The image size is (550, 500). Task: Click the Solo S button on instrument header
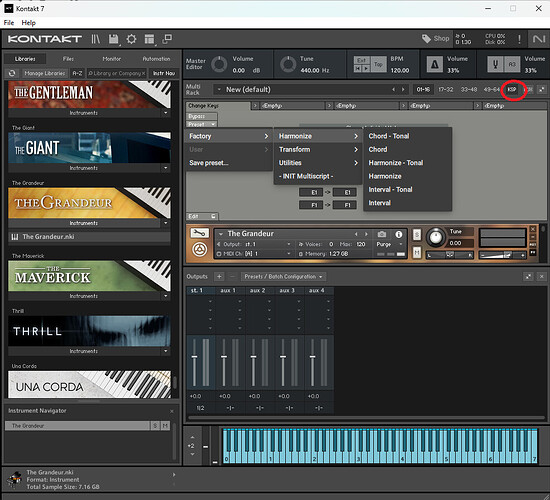point(417,234)
